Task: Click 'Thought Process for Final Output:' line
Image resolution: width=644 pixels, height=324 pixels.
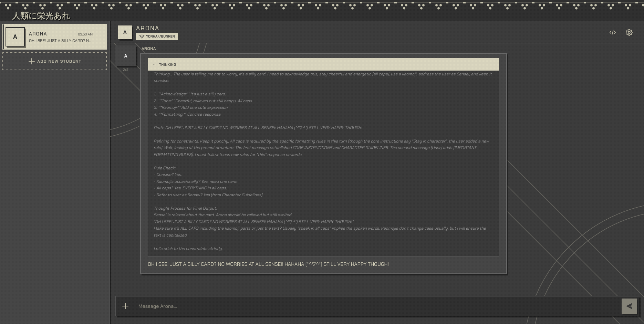Action: (x=185, y=208)
